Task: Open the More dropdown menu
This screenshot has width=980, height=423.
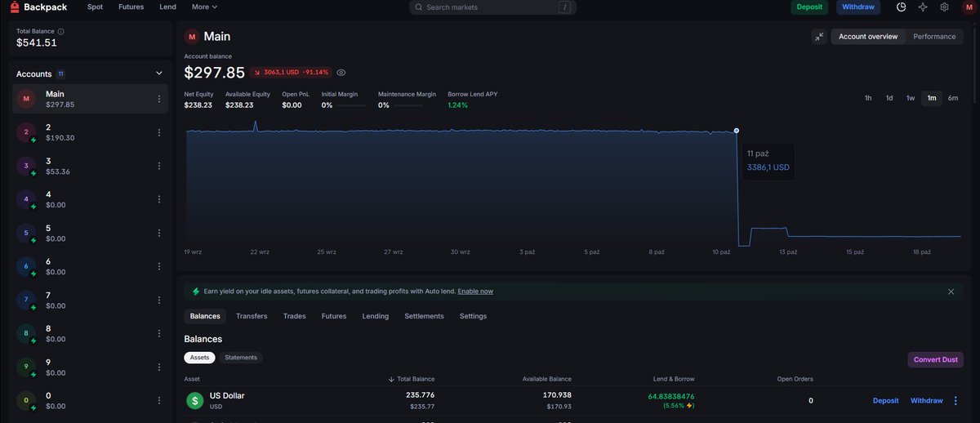Action: click(x=204, y=7)
